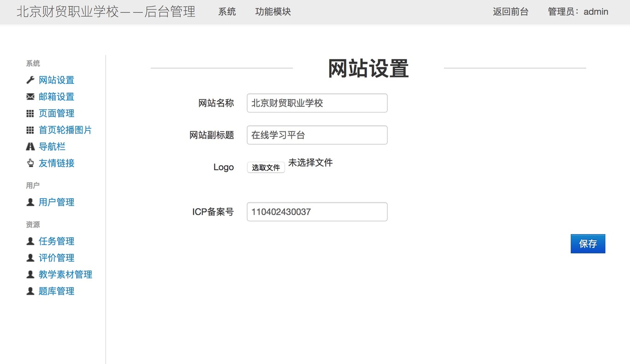Go to 页面管理 in the sidebar
This screenshot has width=630, height=364.
point(56,113)
